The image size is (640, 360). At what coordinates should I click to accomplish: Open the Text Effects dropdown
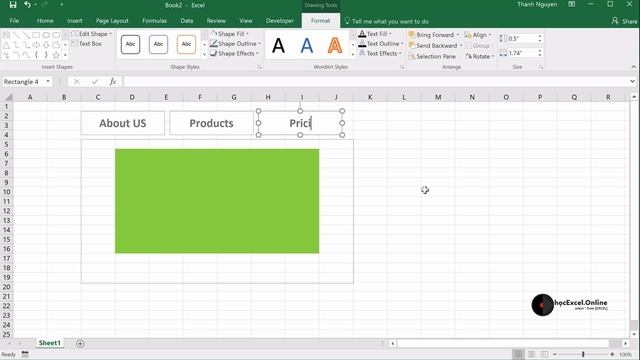[380, 53]
